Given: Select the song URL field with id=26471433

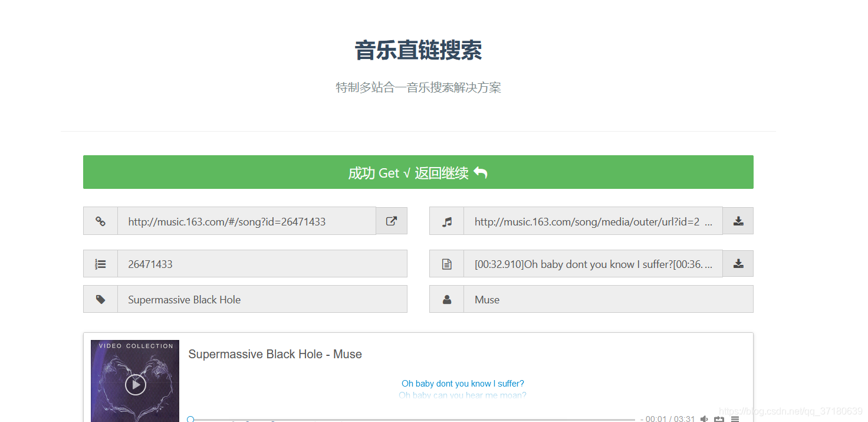Looking at the screenshot, I should pyautogui.click(x=246, y=221).
